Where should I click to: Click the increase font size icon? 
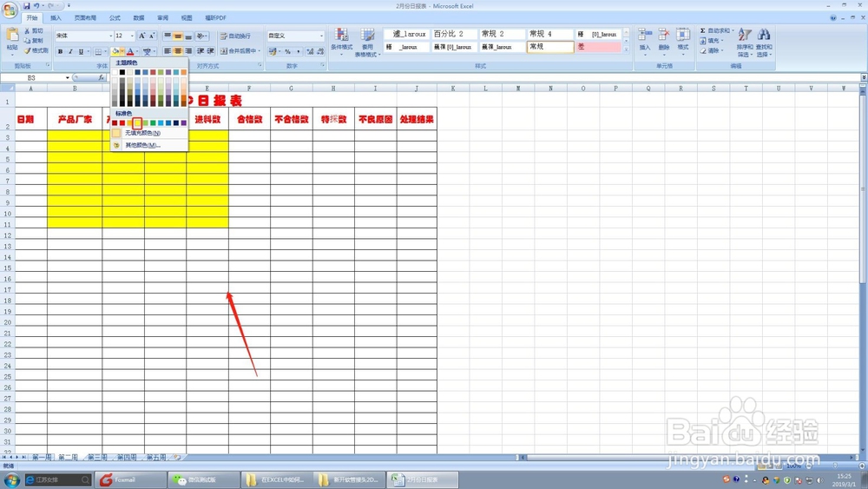click(141, 36)
